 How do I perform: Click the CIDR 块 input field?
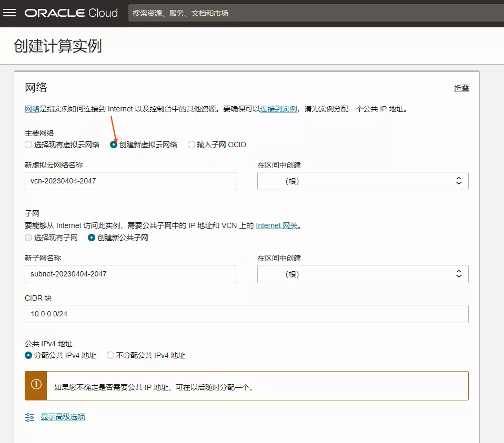247,314
